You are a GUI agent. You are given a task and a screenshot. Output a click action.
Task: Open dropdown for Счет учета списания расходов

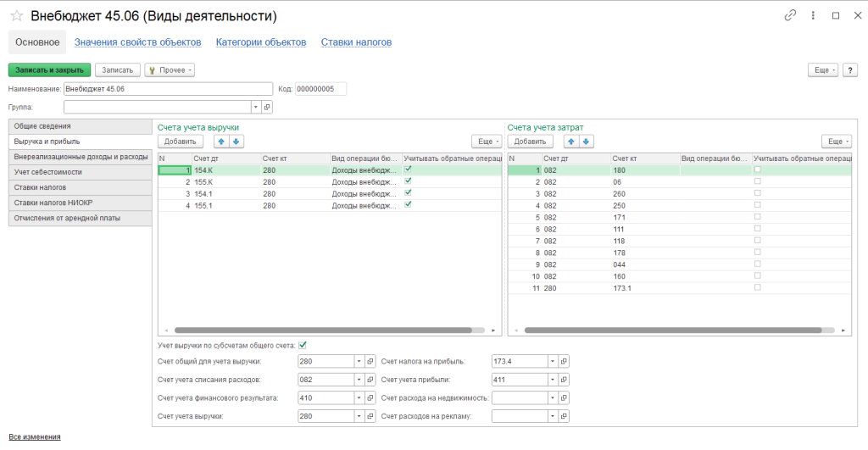tap(359, 380)
